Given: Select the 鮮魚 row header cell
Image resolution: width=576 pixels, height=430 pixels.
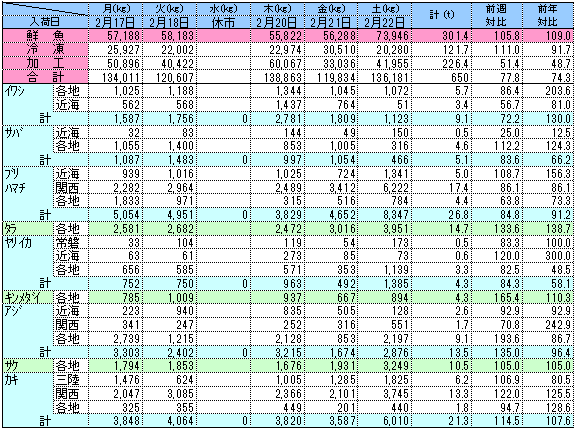Looking at the screenshot, I should pos(45,36).
